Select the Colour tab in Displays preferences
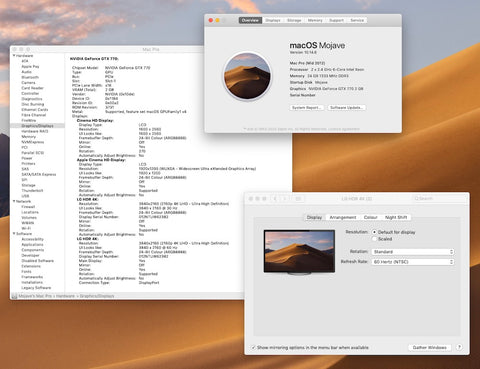This screenshot has height=369, width=480. click(x=370, y=217)
